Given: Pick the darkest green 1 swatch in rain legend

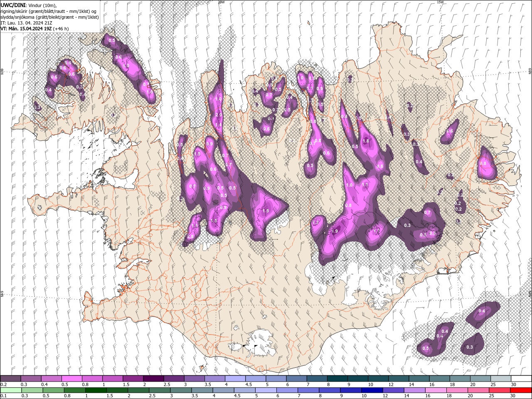Looking at the screenshot, I should coord(96,390).
